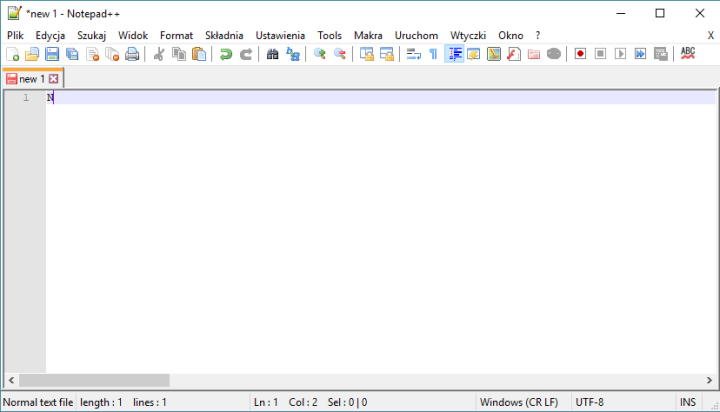The height and width of the screenshot is (412, 720).
Task: Click the Notepad++ title bar app icon
Action: point(14,13)
